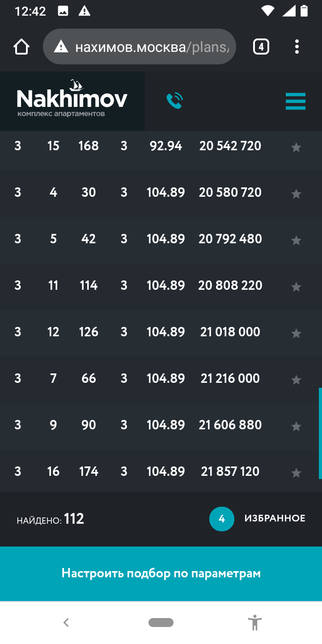Tap the star beside price 21 216 000
322x644 pixels.
click(296, 380)
